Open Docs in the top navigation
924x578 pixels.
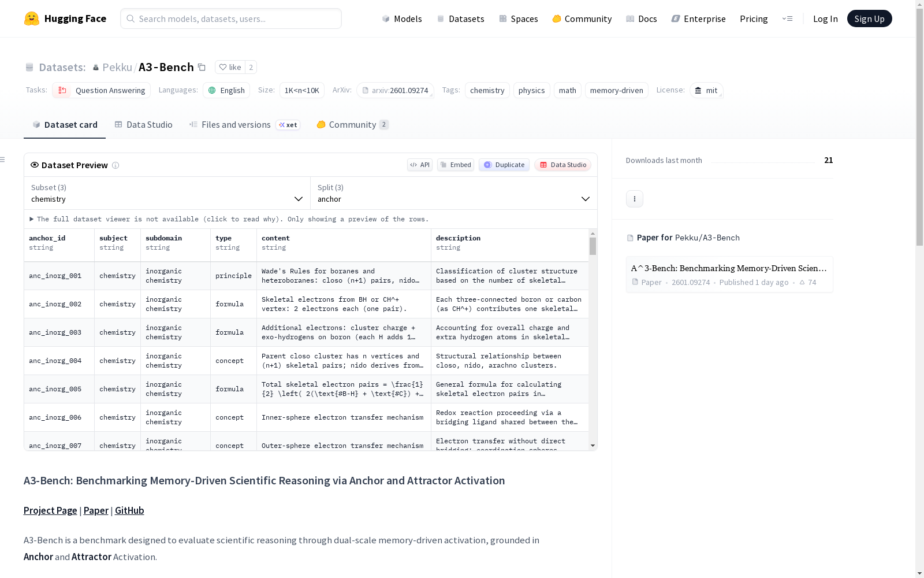coord(642,18)
